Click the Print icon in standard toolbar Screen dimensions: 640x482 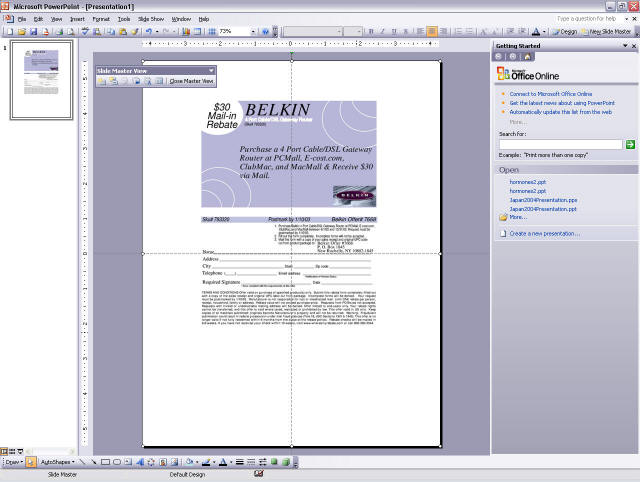[x=59, y=31]
